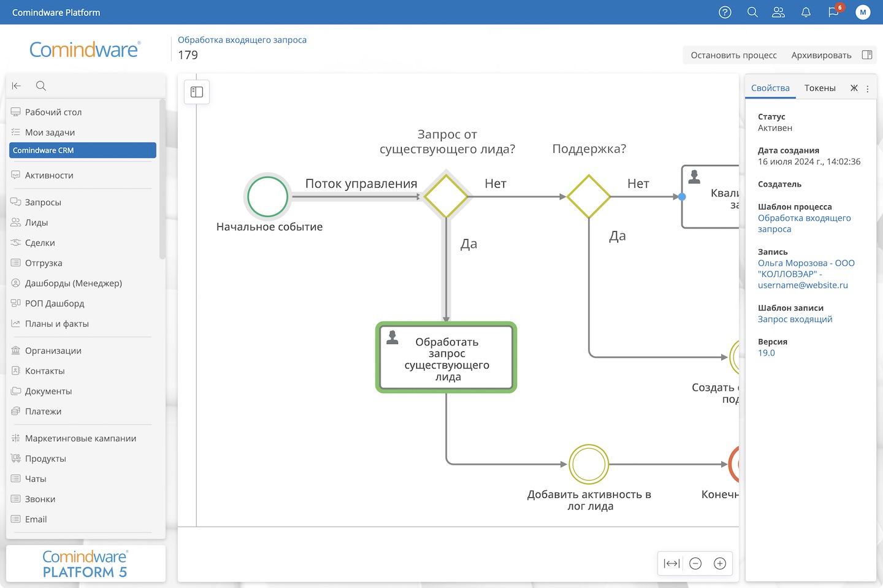Collapse the left navigation sidebar
Screen dimensions: 883x588
pyautogui.click(x=17, y=86)
